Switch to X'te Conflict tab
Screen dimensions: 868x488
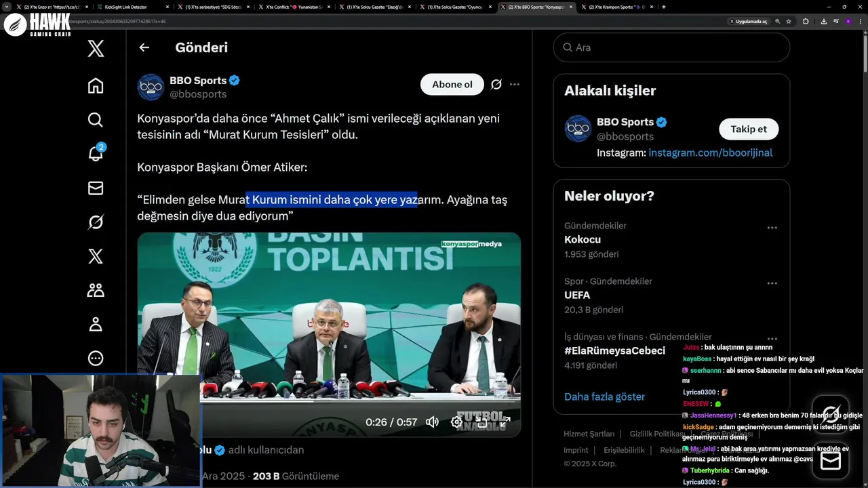[294, 7]
